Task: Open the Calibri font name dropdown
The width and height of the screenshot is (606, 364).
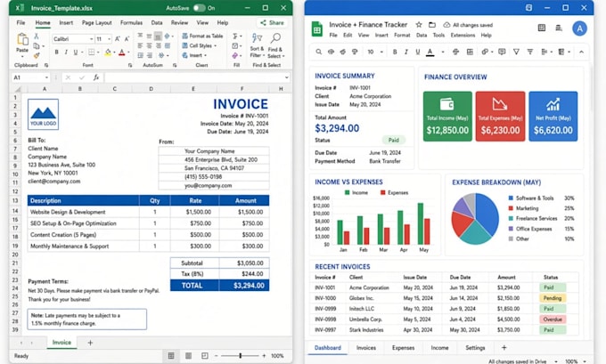Action: [91, 39]
